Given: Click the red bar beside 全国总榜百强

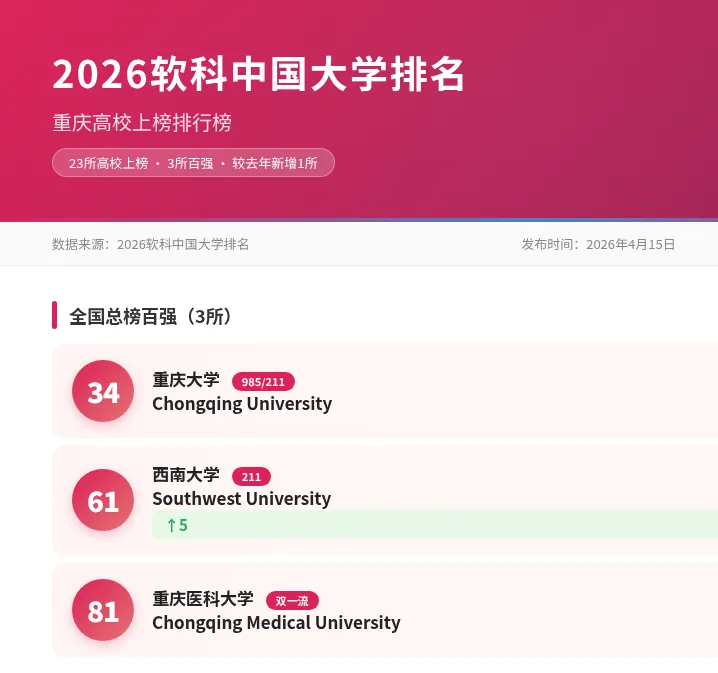Looking at the screenshot, I should pos(54,315).
